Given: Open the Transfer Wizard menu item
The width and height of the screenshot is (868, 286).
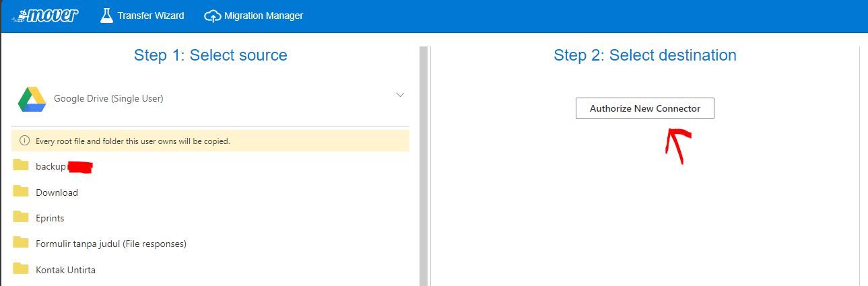Looking at the screenshot, I should pos(151,15).
